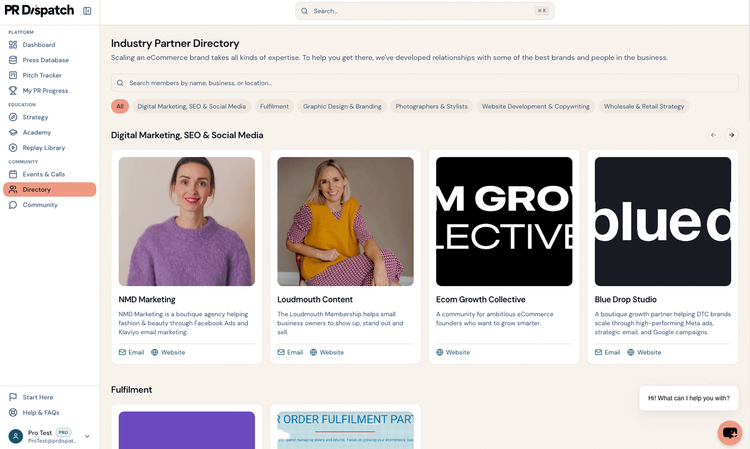Click the globe icon on Ecom Growth Collective card
Screen dimensions: 750x449
click(440, 352)
